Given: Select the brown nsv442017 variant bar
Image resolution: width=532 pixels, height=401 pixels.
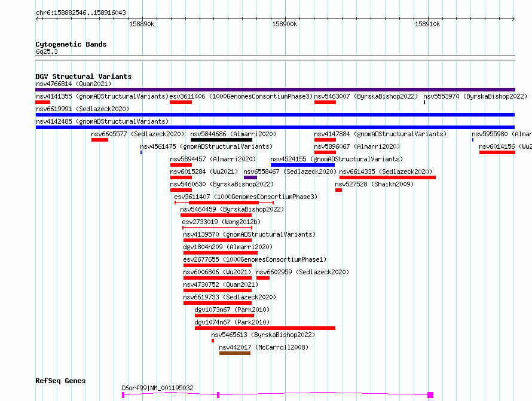Looking at the screenshot, I should coord(235,353).
